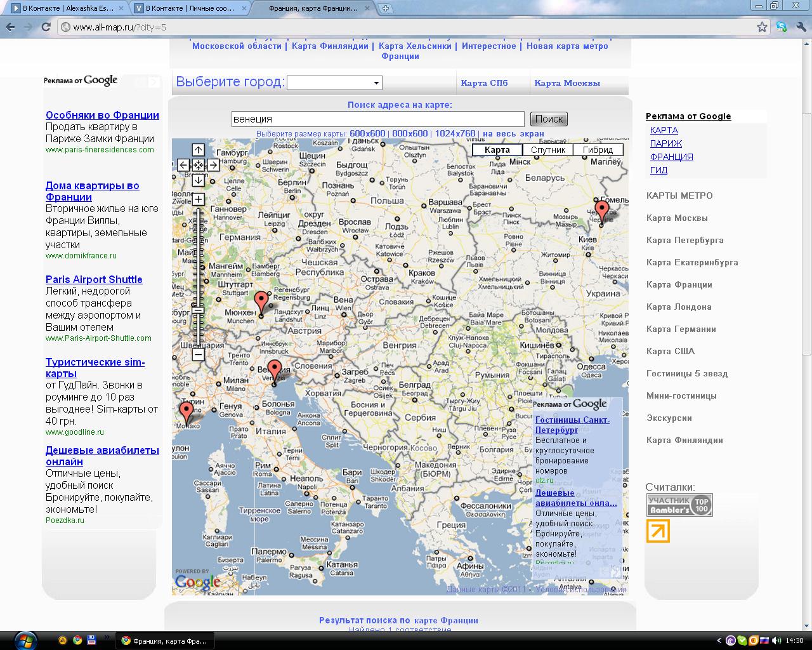Screen dimensions: 812x650
Task: Click the Russian flag language indicator
Action: [764, 640]
